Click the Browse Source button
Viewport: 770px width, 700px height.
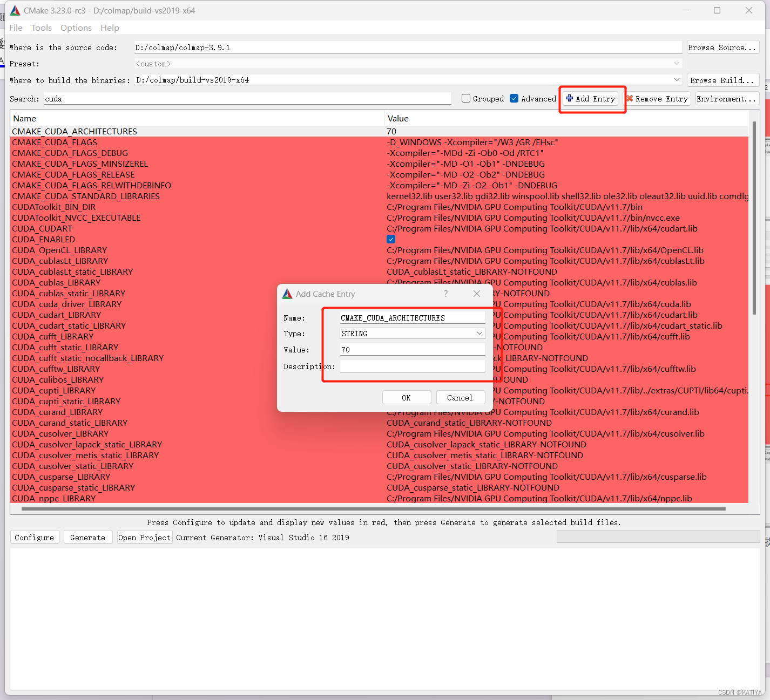(722, 47)
